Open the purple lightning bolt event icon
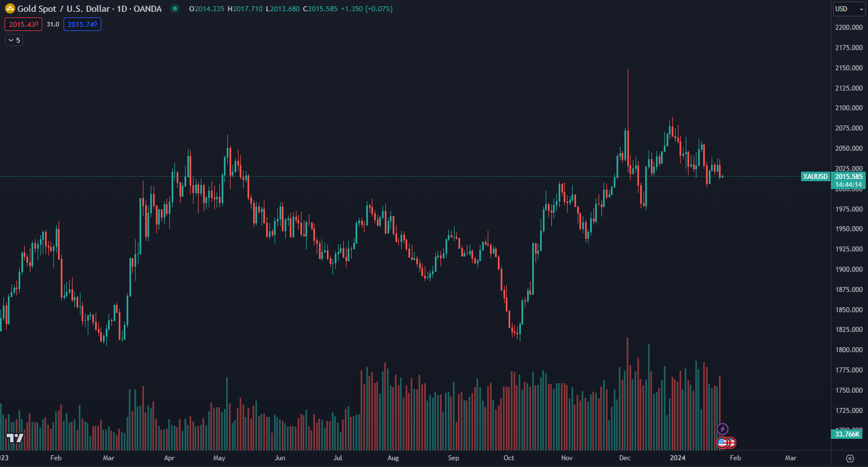 [722, 429]
